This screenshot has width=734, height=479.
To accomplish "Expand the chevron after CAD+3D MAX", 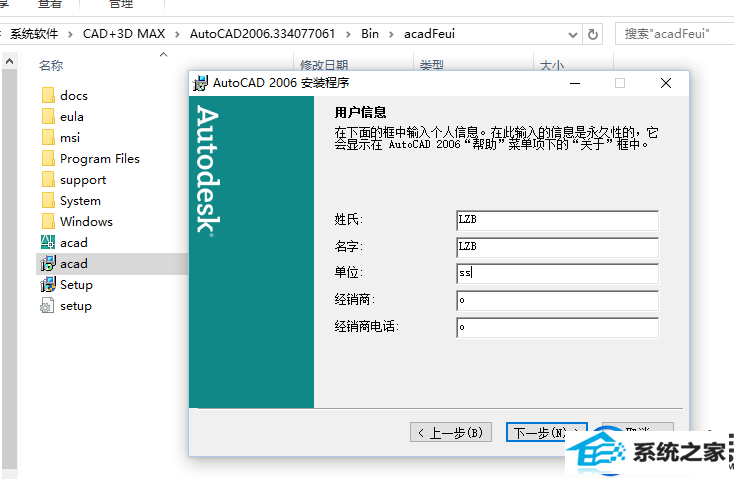I will (x=177, y=34).
